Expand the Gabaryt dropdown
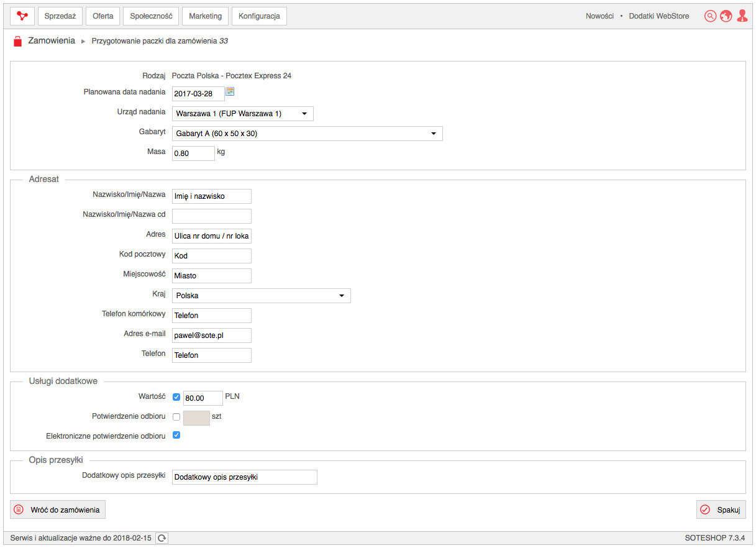The width and height of the screenshot is (756, 548). [x=307, y=134]
